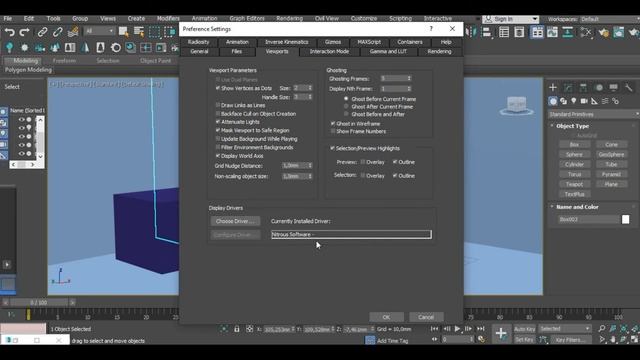Switch to the General preferences tab

click(x=199, y=51)
